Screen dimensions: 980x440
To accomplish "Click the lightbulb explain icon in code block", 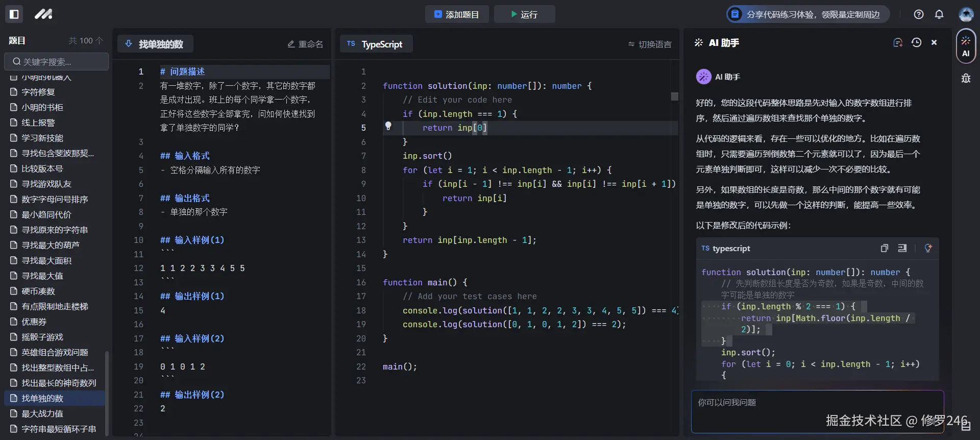I will pos(928,248).
